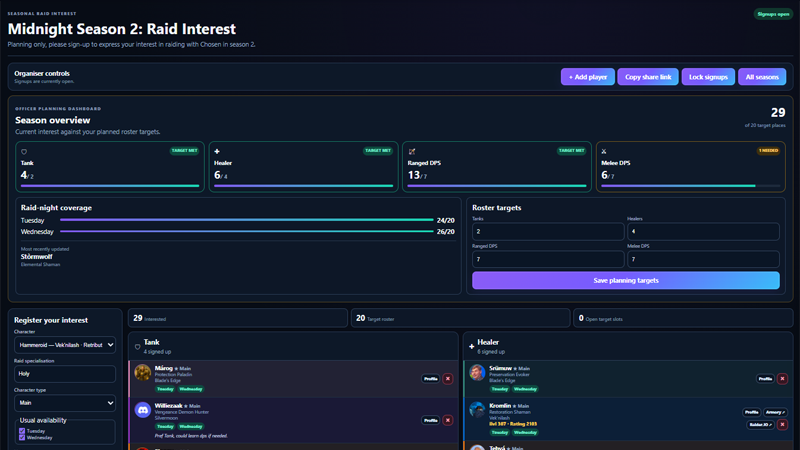Screen dimensions: 800x450
Task: Remove Kromlin with the red X
Action: [782, 424]
